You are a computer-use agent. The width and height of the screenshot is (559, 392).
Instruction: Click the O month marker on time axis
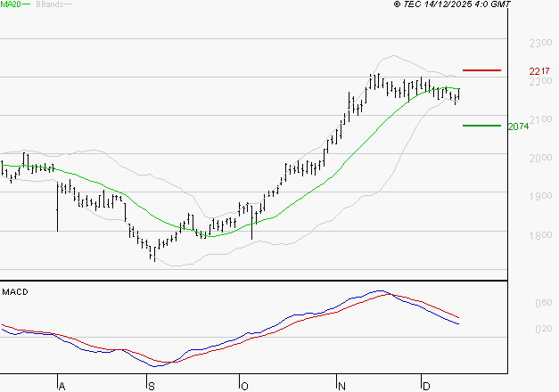(244, 387)
